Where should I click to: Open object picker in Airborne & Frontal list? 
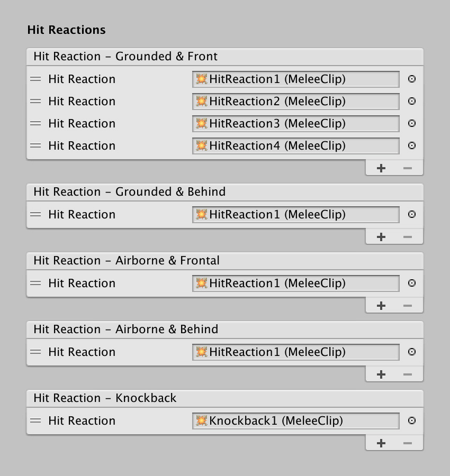pos(412,283)
